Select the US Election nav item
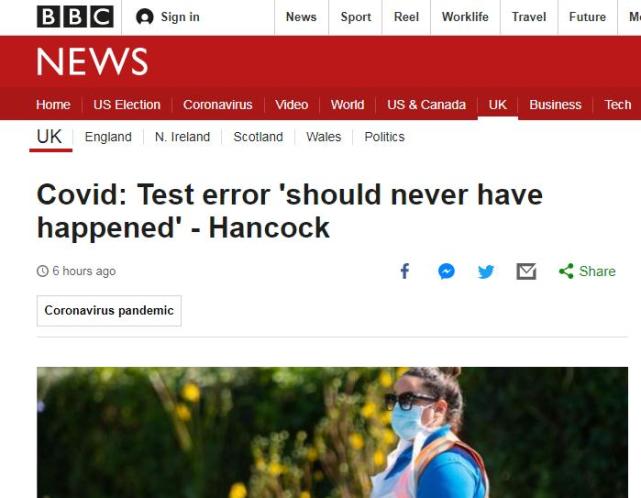Screen dimensions: 641x498 coord(127,105)
